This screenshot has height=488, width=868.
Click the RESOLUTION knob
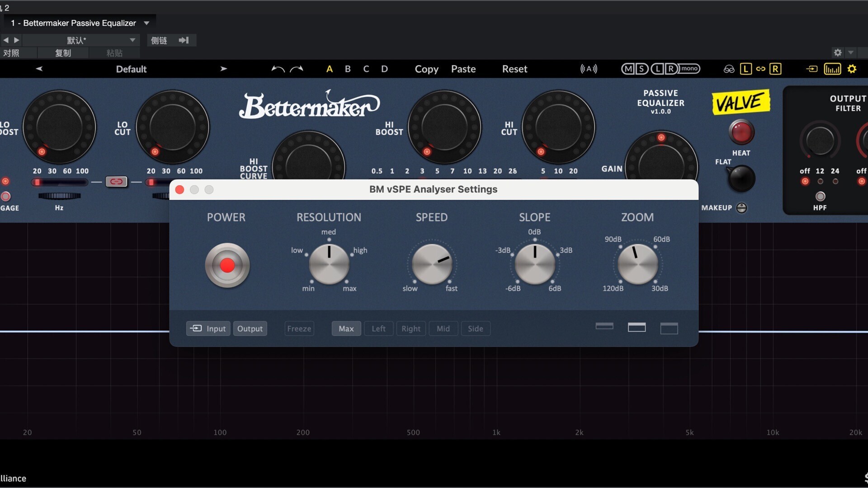point(329,264)
